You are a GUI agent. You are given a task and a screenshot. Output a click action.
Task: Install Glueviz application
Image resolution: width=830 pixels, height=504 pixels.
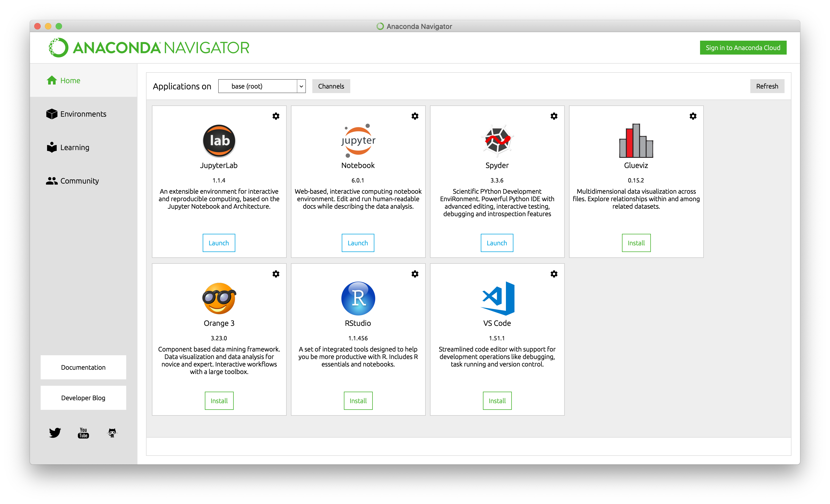pos(636,243)
